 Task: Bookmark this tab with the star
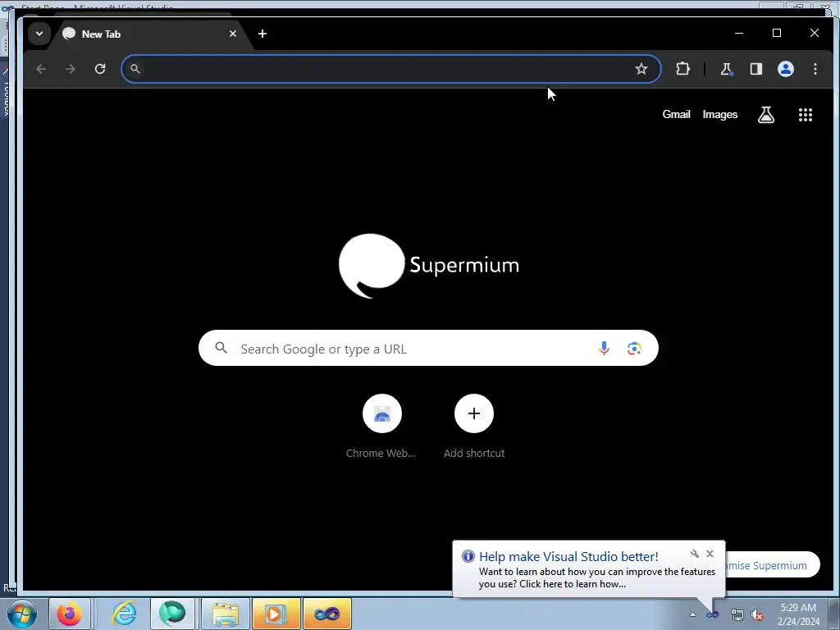641,69
